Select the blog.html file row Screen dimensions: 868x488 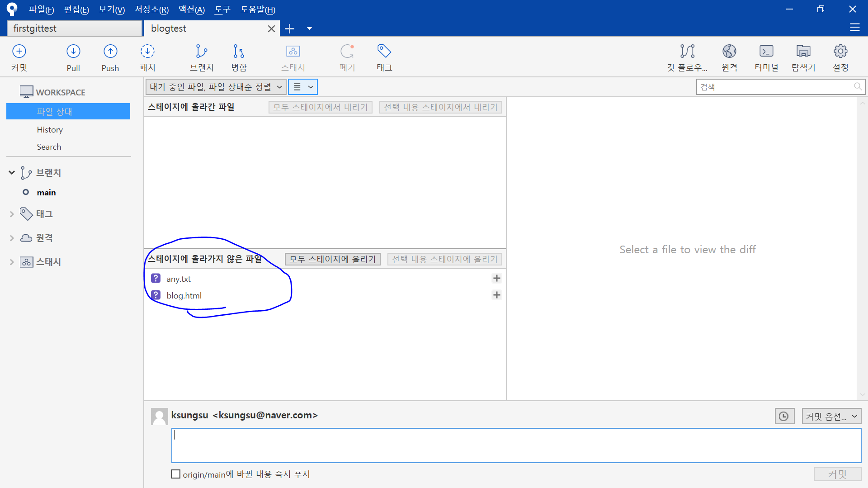[325, 295]
